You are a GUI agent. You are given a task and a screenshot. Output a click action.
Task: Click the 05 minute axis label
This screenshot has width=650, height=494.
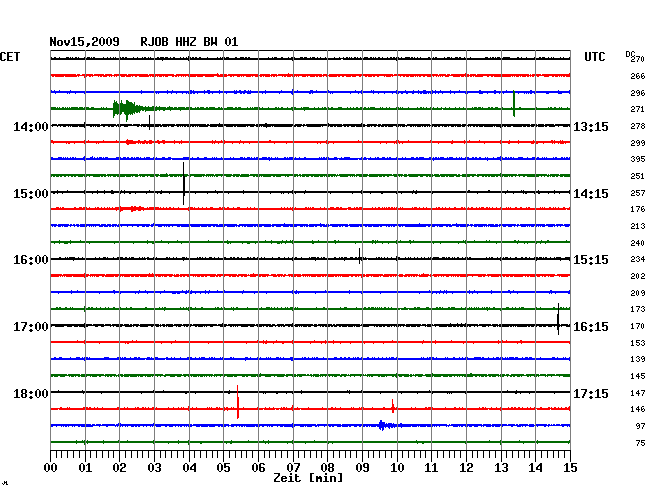[x=223, y=467]
